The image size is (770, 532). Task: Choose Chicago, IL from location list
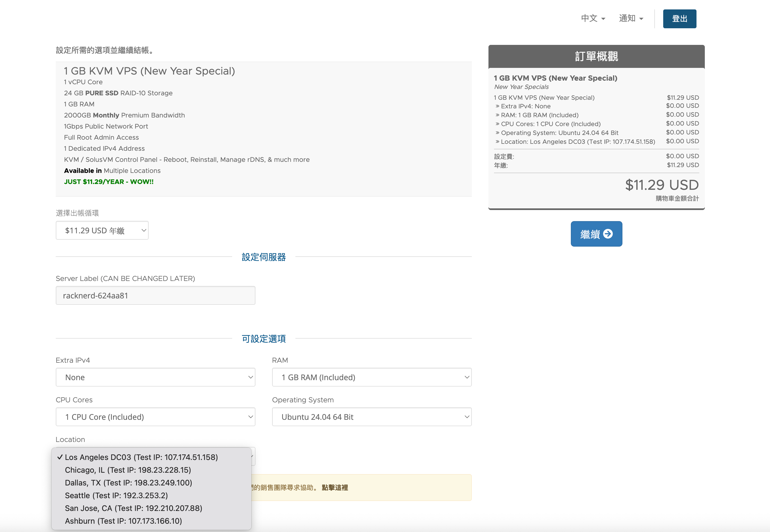(128, 470)
